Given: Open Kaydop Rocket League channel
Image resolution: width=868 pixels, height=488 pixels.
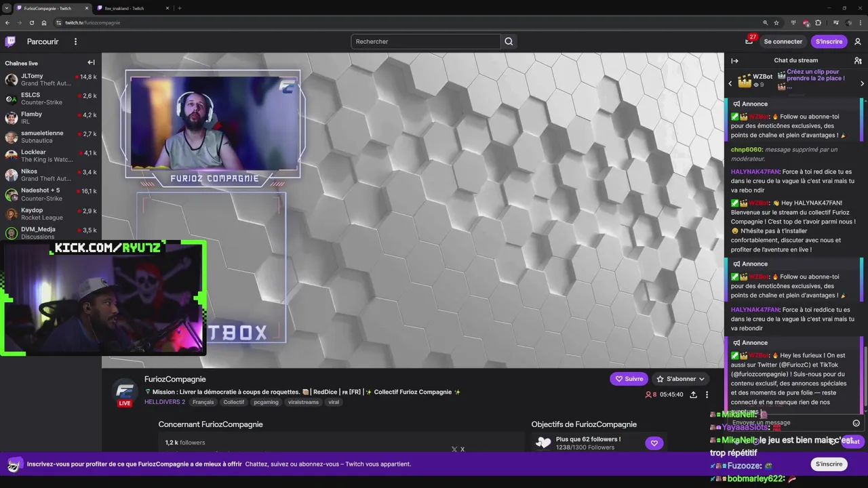Looking at the screenshot, I should [51, 214].
